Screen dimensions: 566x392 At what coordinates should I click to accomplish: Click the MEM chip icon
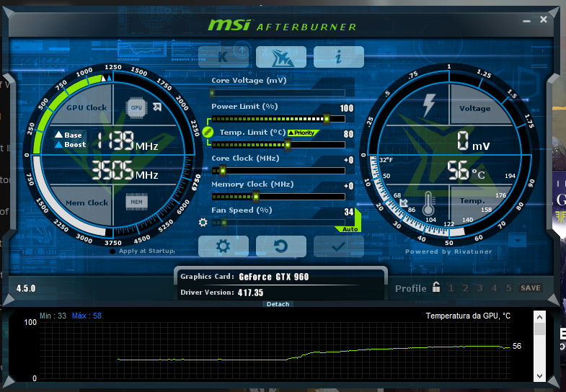pyautogui.click(x=136, y=202)
